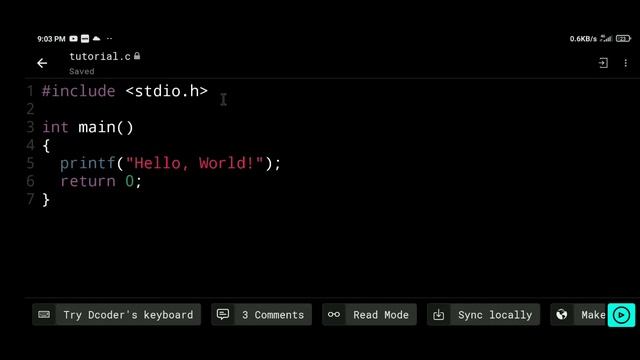640x360 pixels.
Task: Tap the input/login arrow icon in header
Action: (x=603, y=63)
